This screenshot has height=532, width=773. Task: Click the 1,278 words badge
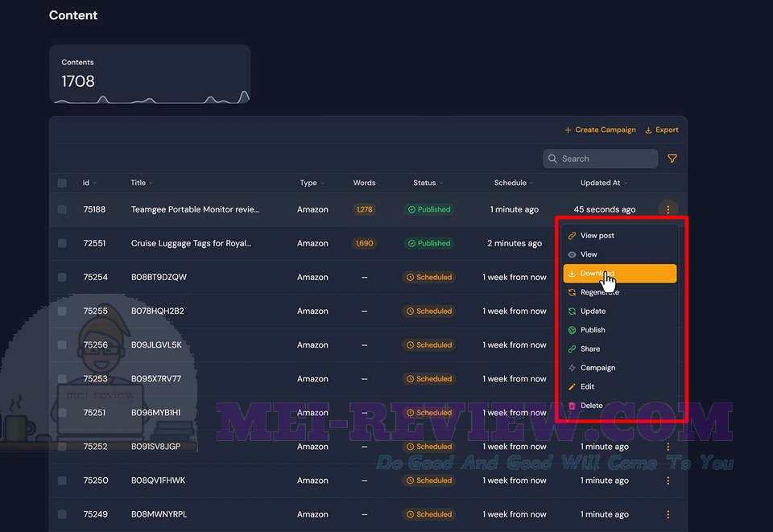pyautogui.click(x=364, y=209)
